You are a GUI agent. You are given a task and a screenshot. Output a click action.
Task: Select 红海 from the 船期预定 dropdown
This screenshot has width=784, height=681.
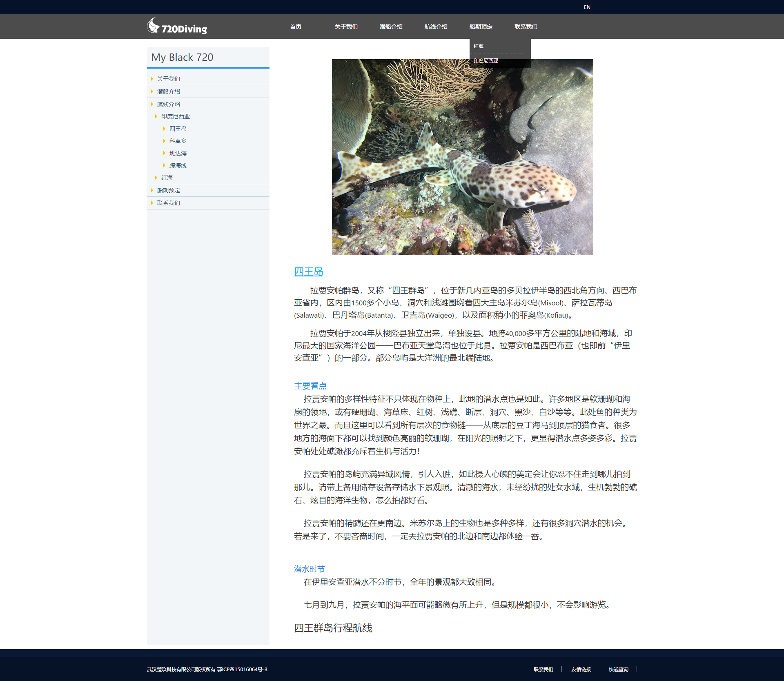pos(479,46)
